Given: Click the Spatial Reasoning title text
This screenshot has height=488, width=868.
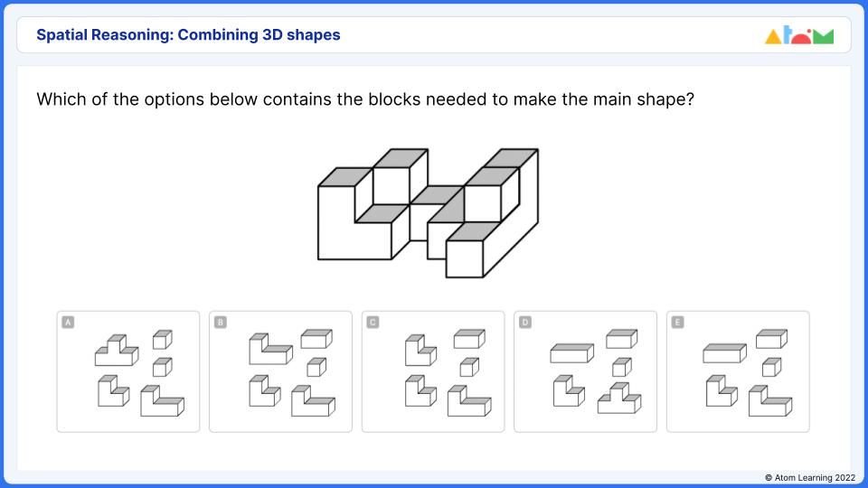Looking at the screenshot, I should [x=188, y=35].
